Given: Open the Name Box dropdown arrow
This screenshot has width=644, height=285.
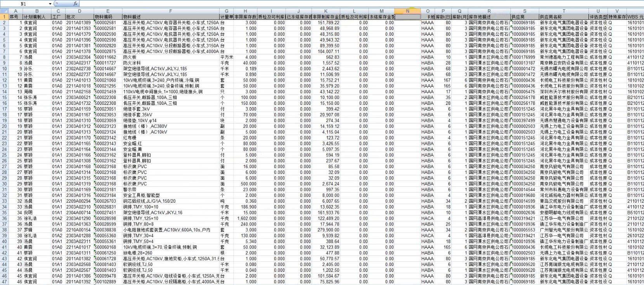Looking at the screenshot, I should [50, 4].
